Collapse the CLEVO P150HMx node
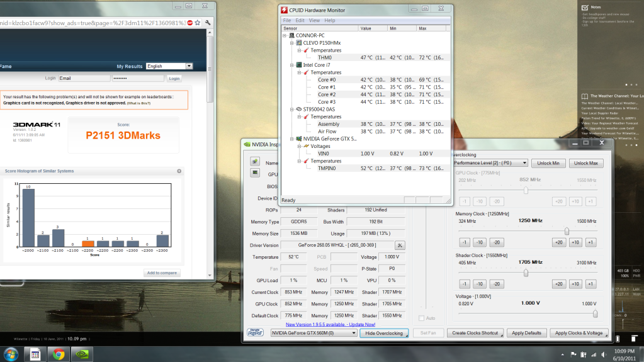 tap(291, 43)
